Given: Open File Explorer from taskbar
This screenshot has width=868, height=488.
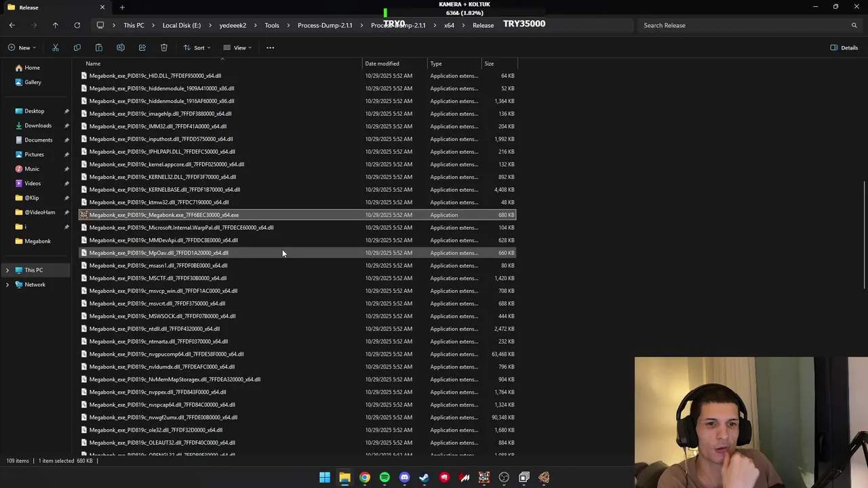Looking at the screenshot, I should tap(344, 478).
